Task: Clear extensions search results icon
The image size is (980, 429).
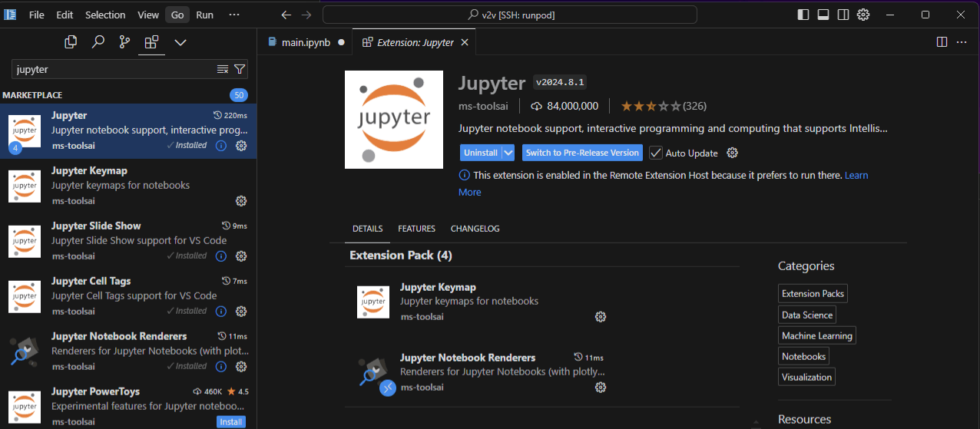Action: pyautogui.click(x=223, y=69)
